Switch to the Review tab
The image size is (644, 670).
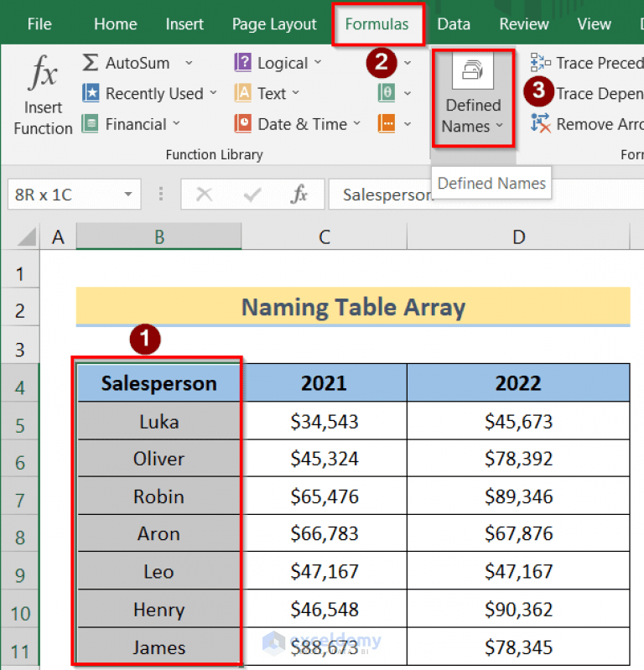click(x=524, y=24)
